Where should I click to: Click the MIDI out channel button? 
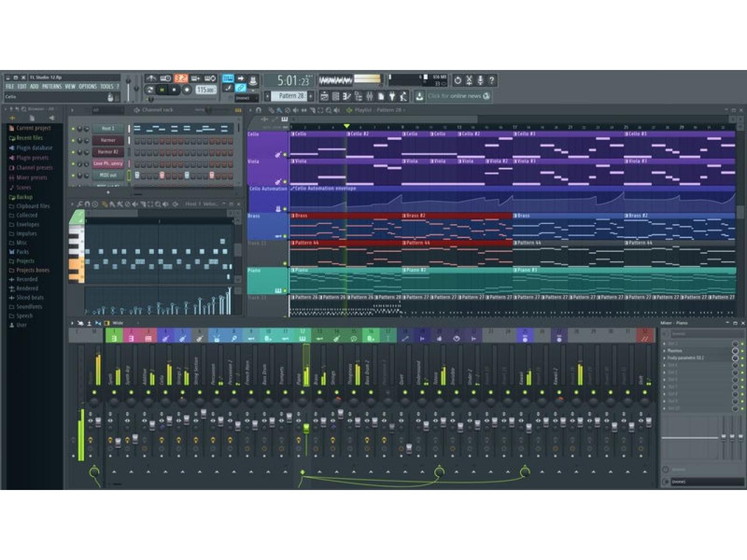[x=108, y=176]
